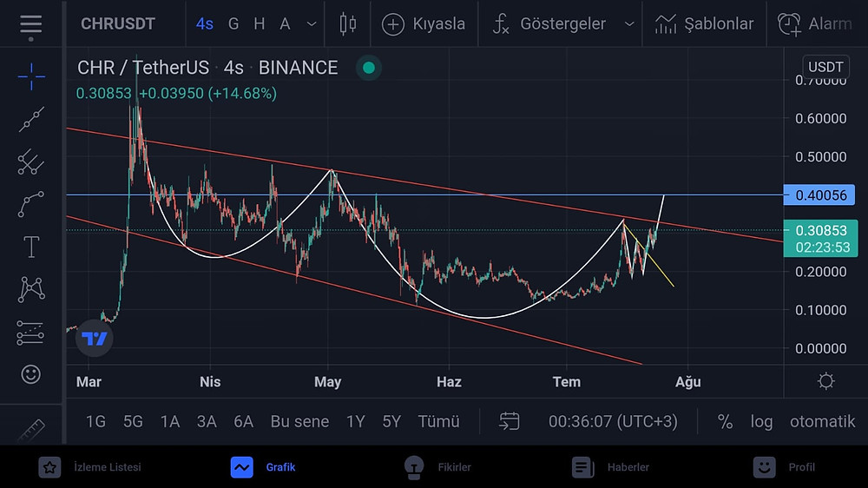This screenshot has width=868, height=488.
Task: Toggle otomatik auto scale
Action: click(x=822, y=421)
